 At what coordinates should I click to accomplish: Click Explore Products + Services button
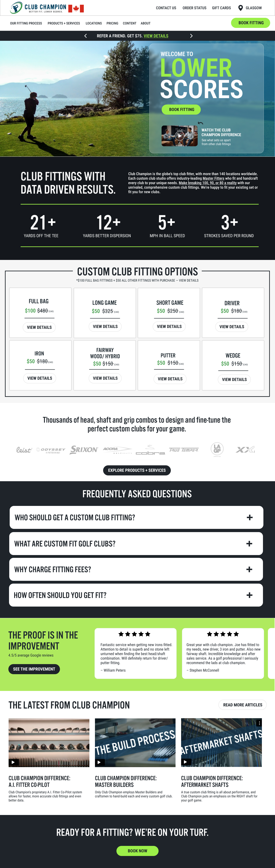[x=137, y=470]
